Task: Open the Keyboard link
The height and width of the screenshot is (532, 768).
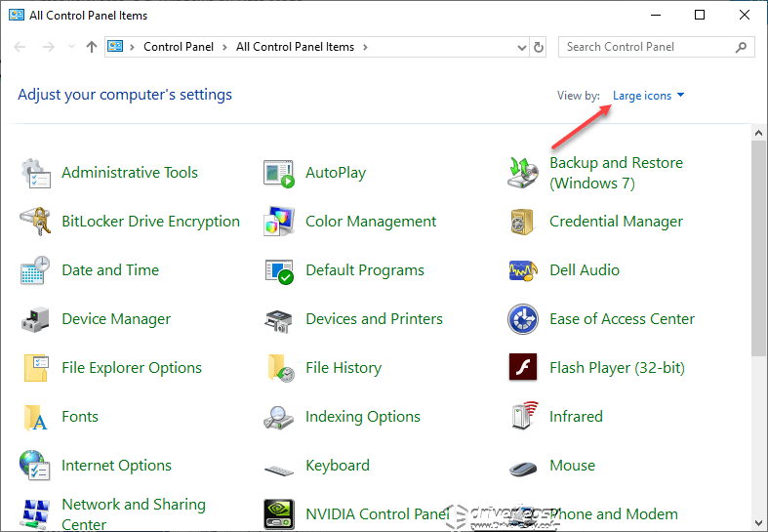Action: click(338, 466)
